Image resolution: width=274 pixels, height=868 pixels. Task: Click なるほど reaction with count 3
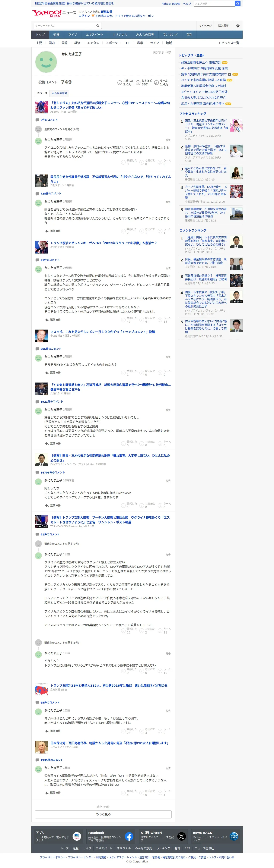pos(147,731)
